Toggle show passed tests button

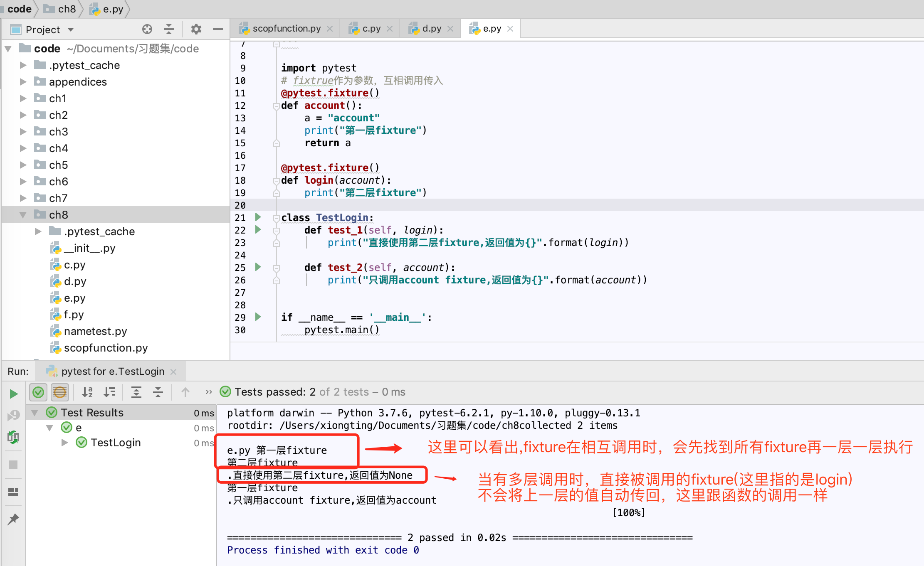tap(38, 392)
